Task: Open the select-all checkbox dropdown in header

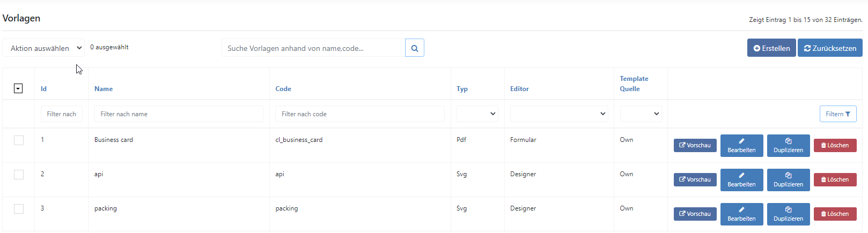Action: tap(18, 88)
